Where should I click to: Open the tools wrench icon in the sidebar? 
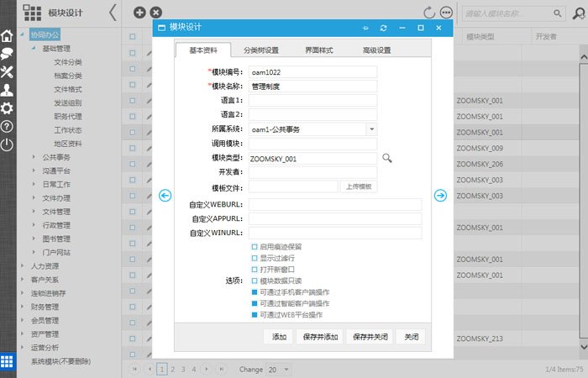point(7,71)
